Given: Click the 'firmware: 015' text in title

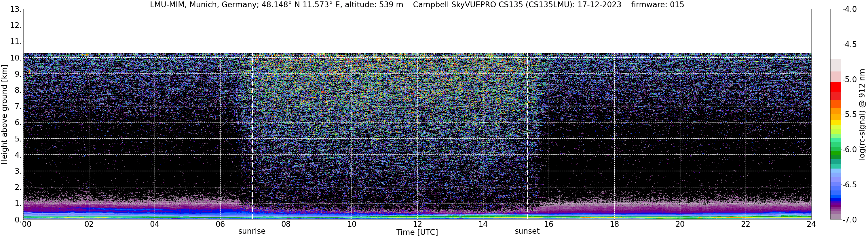Looking at the screenshot, I should [x=657, y=4].
